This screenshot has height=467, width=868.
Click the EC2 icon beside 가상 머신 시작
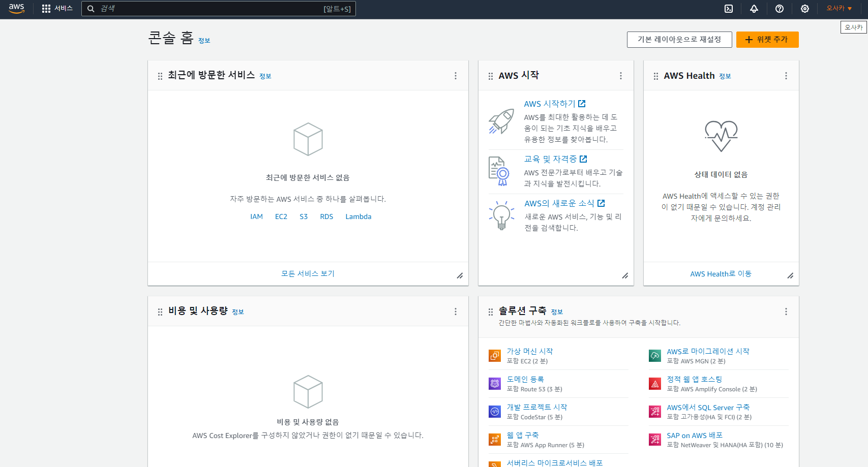[x=495, y=356]
